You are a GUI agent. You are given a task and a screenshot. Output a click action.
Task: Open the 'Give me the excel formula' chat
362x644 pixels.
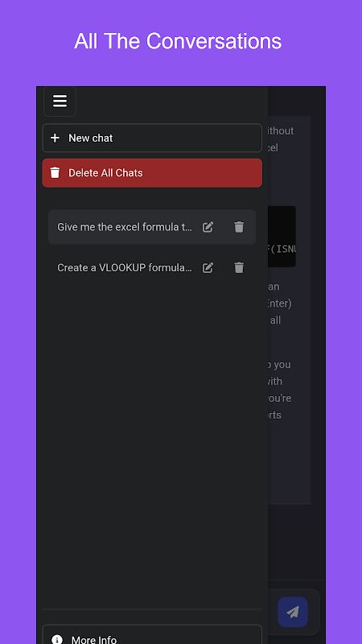pyautogui.click(x=125, y=227)
